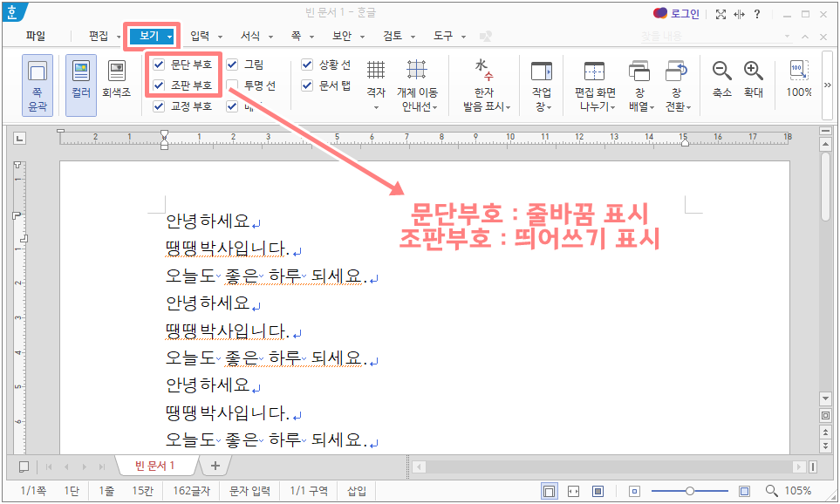
Task: Select the 쪽 윤곽 page outline view icon
Action: pyautogui.click(x=37, y=84)
